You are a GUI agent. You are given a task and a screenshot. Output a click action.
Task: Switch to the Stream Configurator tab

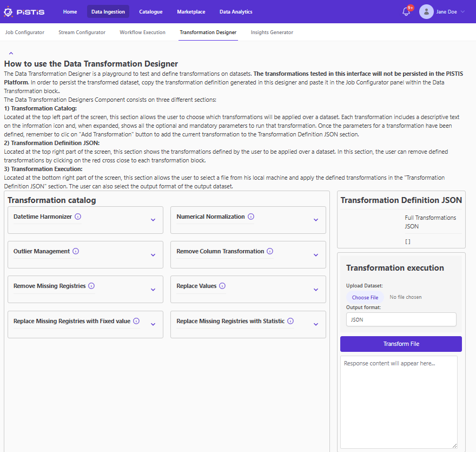[x=82, y=32]
